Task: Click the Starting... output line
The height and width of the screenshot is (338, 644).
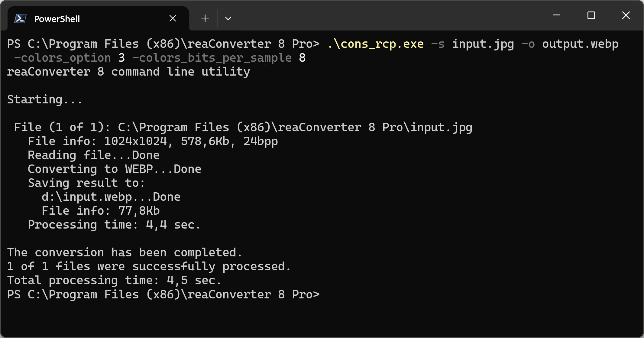Action: (x=44, y=100)
